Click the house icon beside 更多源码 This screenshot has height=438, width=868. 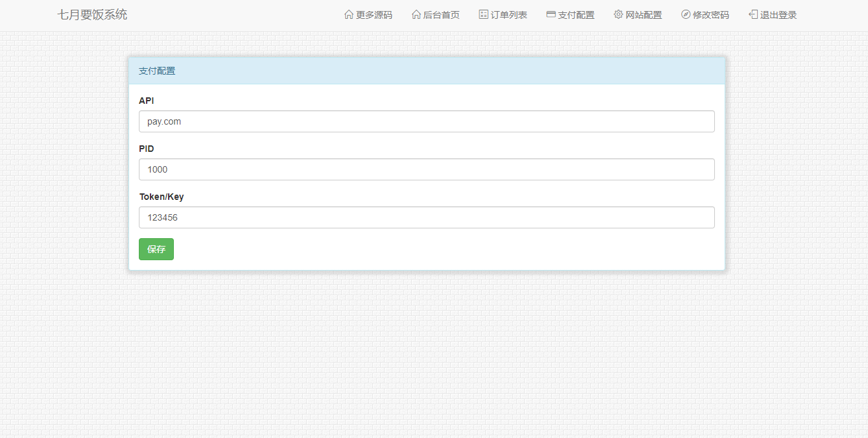pos(349,15)
